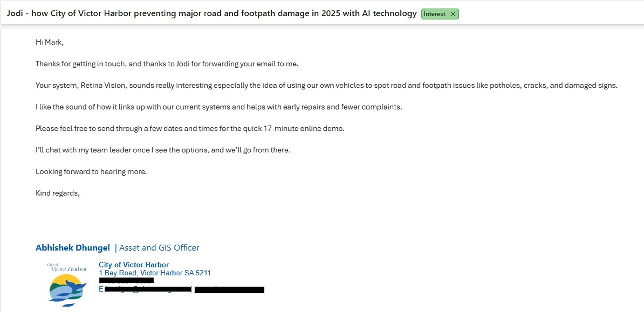This screenshot has width=644, height=312.
Task: Remove the Interest tag with its X
Action: [453, 14]
